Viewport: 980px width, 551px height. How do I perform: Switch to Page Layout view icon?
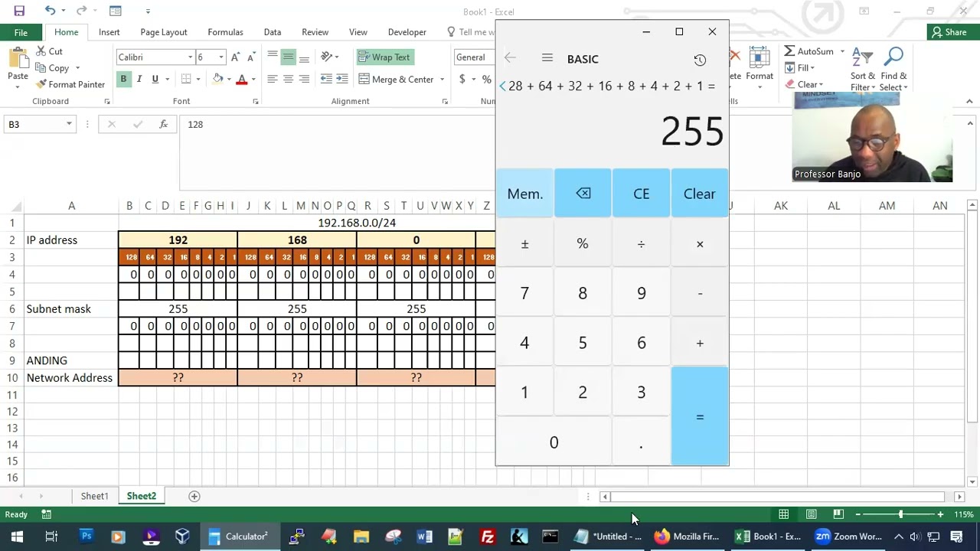tap(811, 514)
